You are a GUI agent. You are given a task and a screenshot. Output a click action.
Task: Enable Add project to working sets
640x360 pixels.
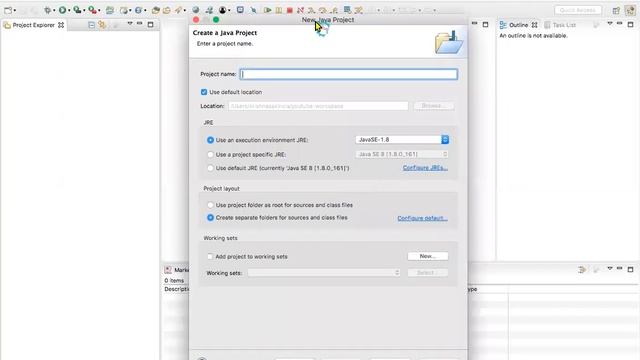[210, 257]
